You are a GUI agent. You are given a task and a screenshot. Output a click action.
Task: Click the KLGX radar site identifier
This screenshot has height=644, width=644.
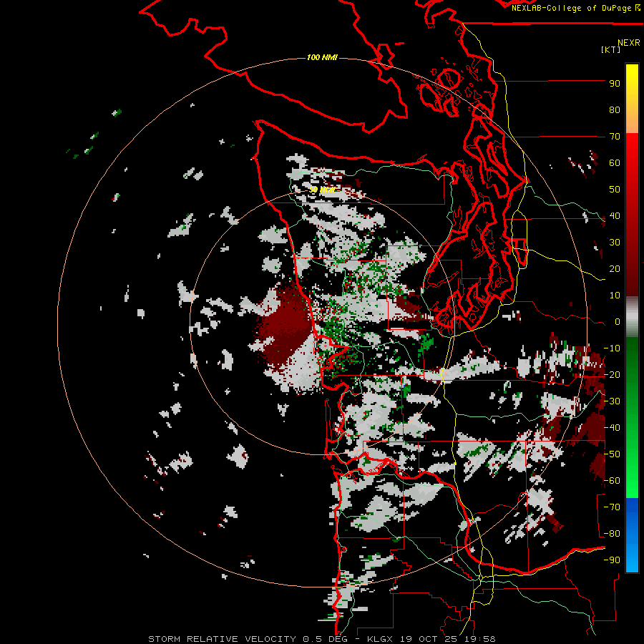tap(381, 639)
